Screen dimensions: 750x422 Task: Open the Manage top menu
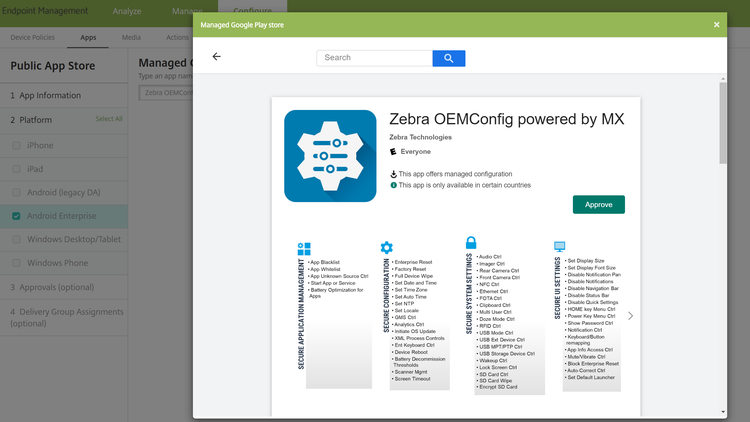[x=187, y=11]
